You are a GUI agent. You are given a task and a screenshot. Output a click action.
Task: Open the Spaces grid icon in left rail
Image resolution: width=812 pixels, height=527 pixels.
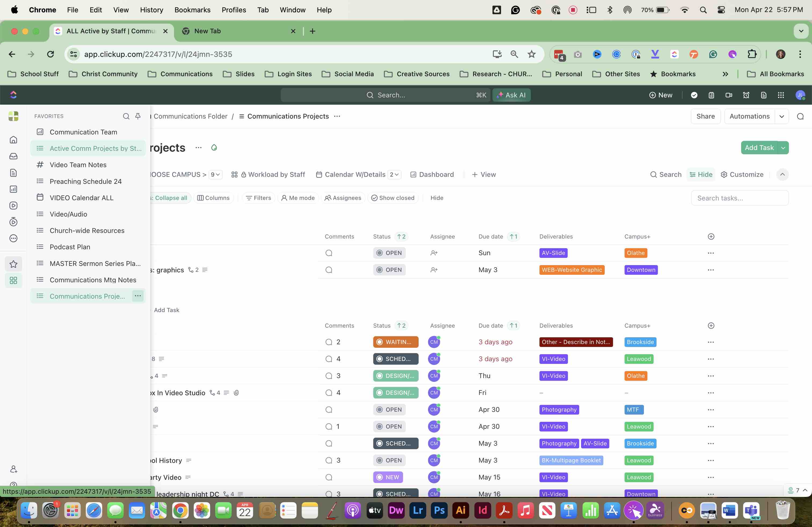pos(13,281)
